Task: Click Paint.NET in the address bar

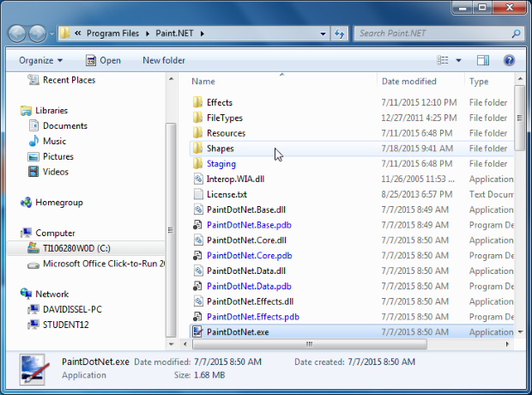Action: tap(174, 33)
